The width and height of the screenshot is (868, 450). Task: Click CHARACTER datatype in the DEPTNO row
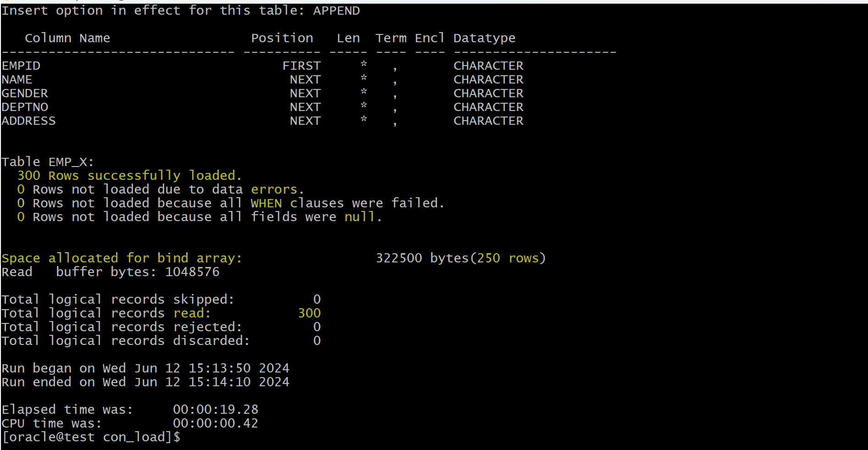(x=488, y=107)
